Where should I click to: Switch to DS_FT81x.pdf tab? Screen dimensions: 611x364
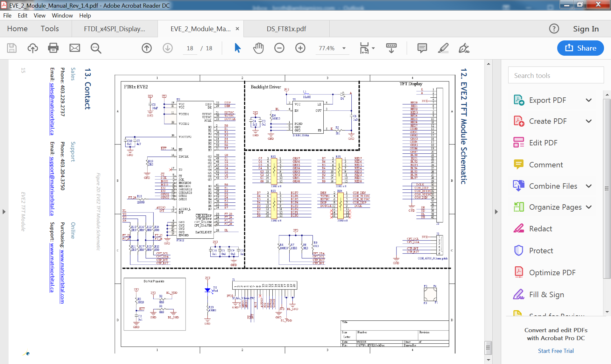pos(286,29)
